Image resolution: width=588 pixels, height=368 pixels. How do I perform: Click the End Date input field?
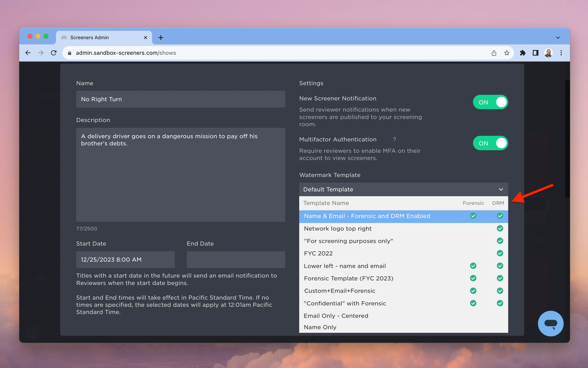pos(236,259)
